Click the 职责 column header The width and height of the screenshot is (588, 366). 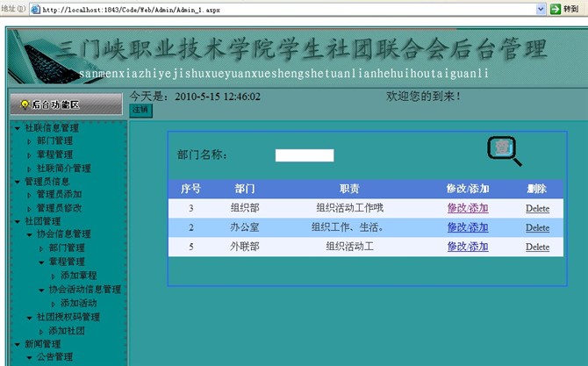click(x=349, y=189)
